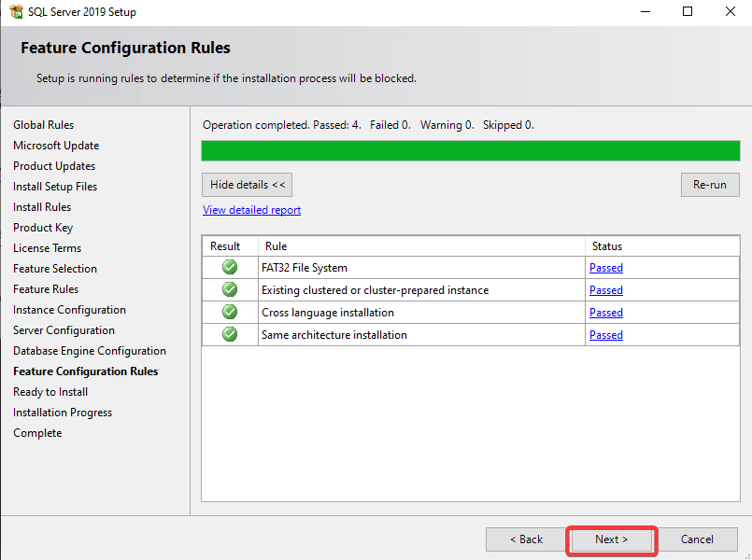Select Install Rules step

pyautogui.click(x=42, y=207)
